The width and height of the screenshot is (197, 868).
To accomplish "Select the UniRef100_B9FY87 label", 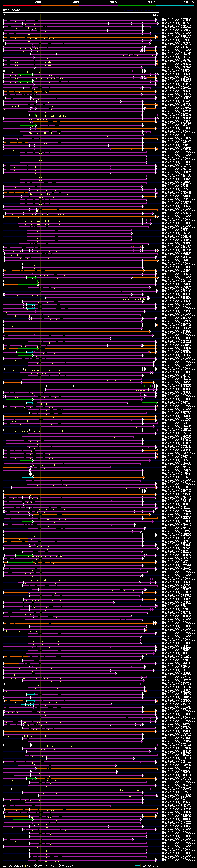I will (177, 104).
